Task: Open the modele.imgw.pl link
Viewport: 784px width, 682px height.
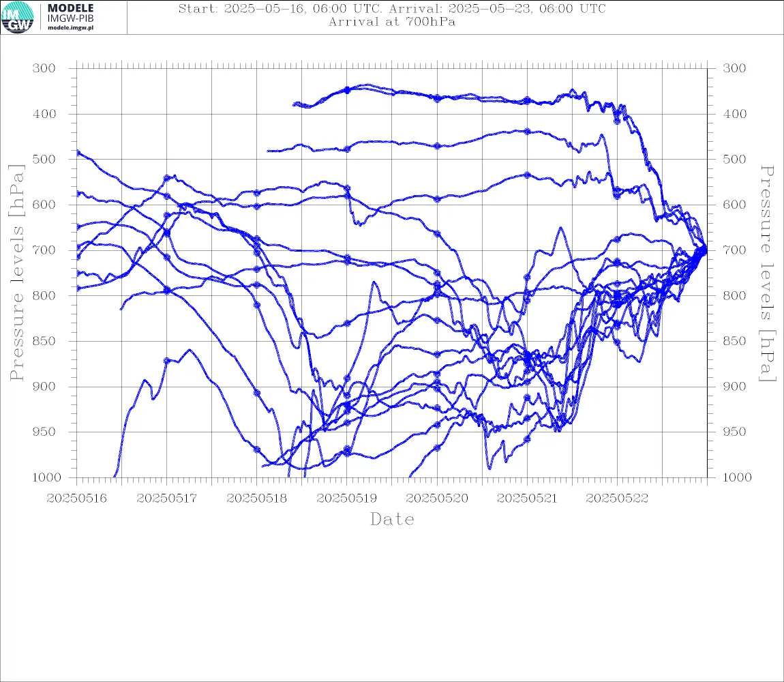Action: click(x=70, y=28)
